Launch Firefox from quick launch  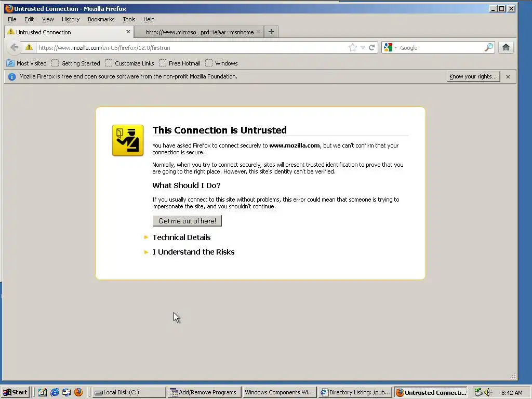click(x=78, y=392)
